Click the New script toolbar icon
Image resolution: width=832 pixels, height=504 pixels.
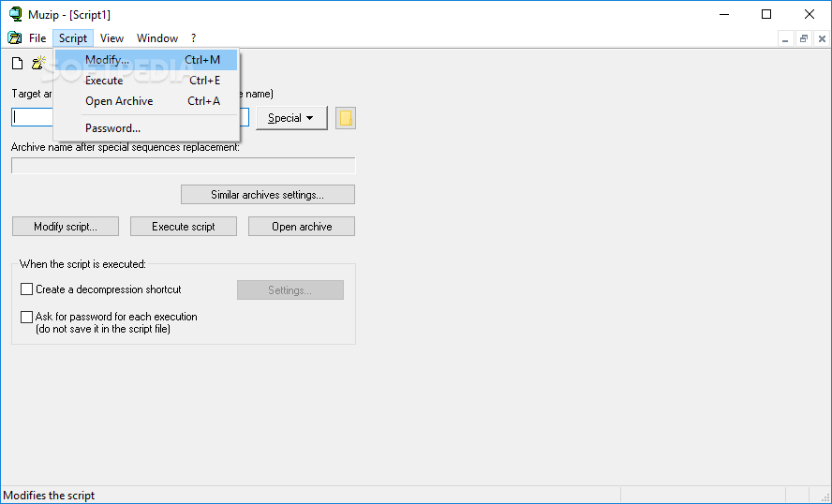pyautogui.click(x=18, y=63)
